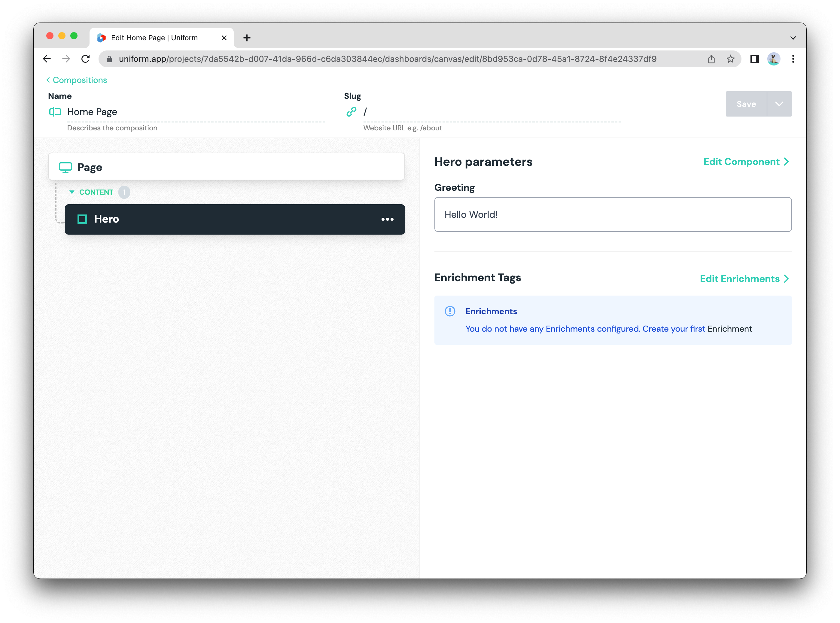The image size is (840, 623).
Task: Collapse the CONTENT slot section
Action: 72,192
